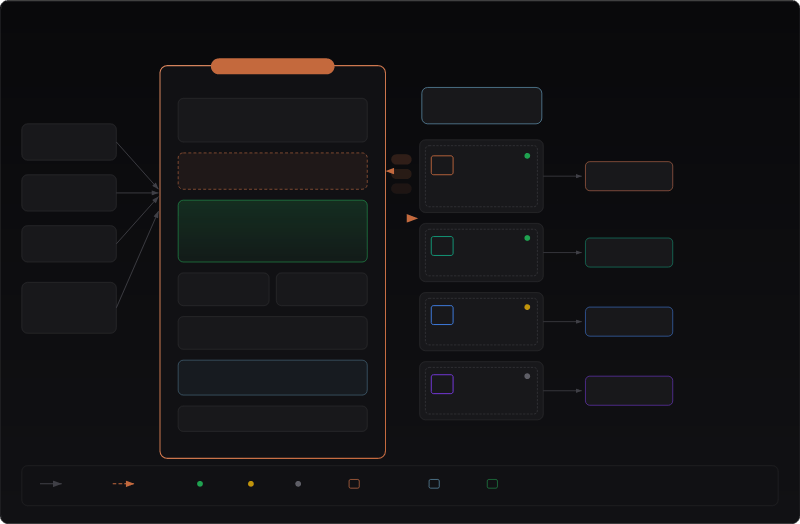This screenshot has width=800, height=524.
Task: Select the tallest dark source box feeding the panel
Action: [69, 308]
